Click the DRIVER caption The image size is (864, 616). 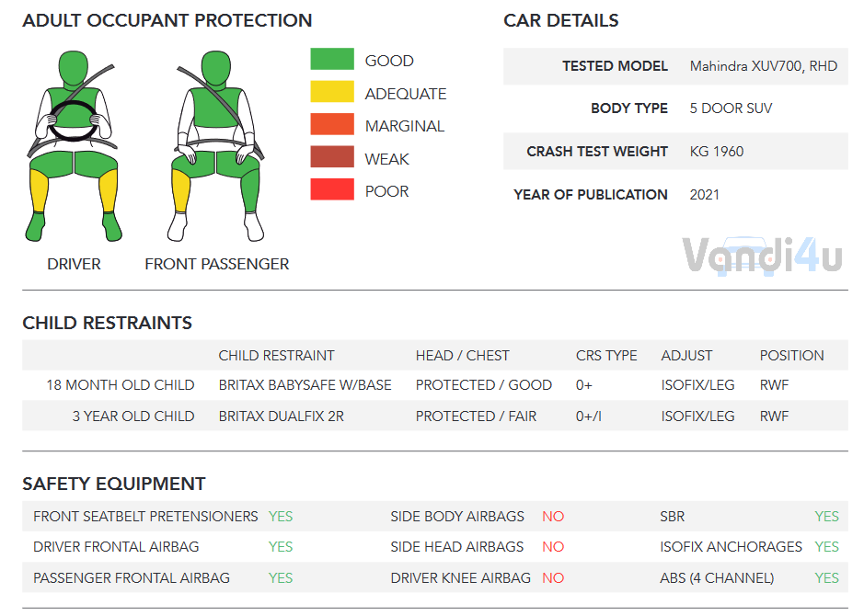pyautogui.click(x=74, y=264)
